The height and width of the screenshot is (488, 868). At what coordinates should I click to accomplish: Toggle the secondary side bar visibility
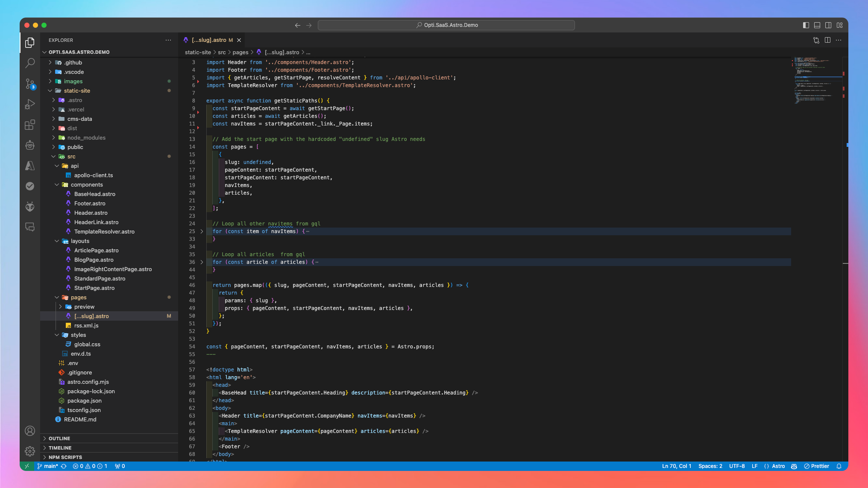pos(828,25)
